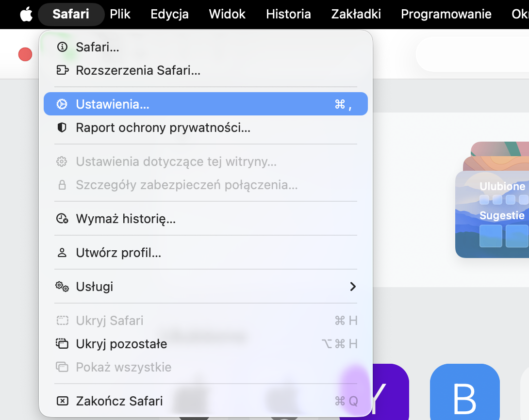
Task: Expand the Usługi submenu
Action: [205, 287]
